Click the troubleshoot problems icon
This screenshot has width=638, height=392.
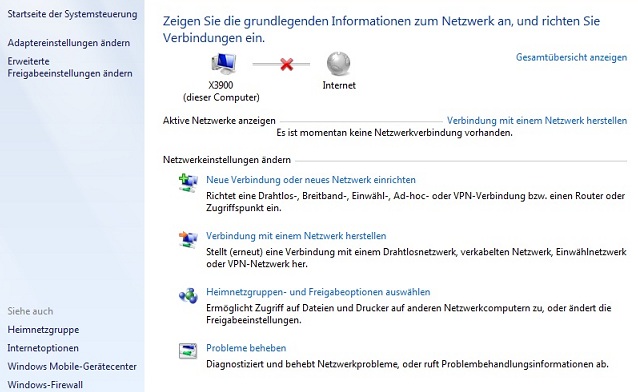click(x=188, y=350)
